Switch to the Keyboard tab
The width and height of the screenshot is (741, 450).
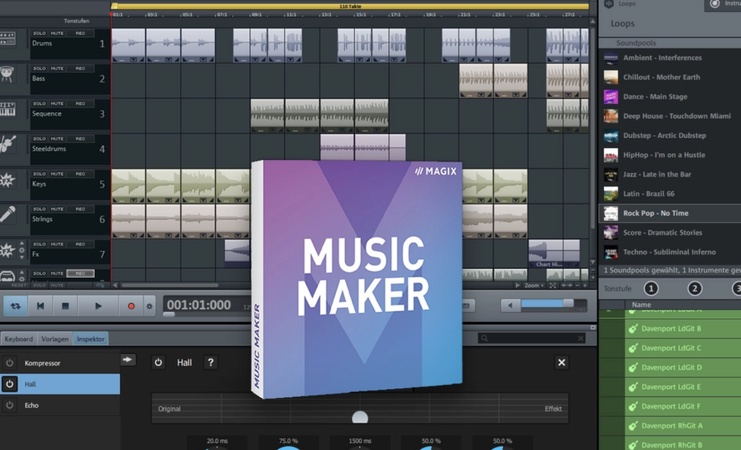click(x=19, y=339)
